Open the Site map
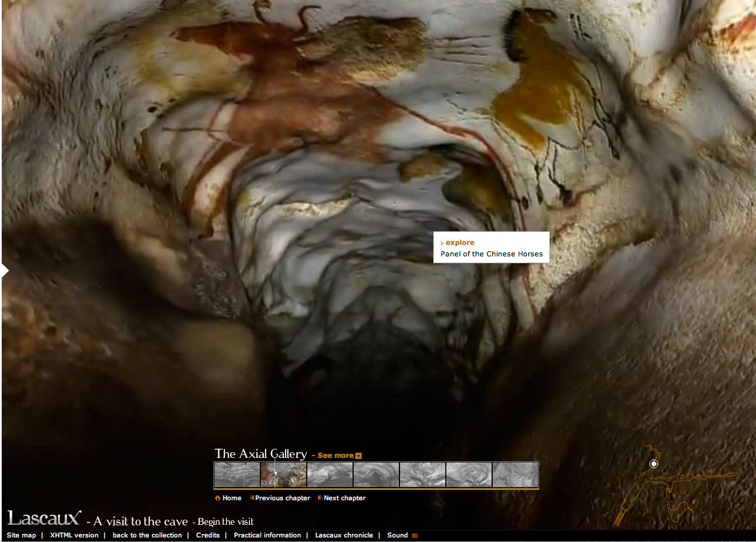Image resolution: width=756 pixels, height=542 pixels. coord(21,535)
